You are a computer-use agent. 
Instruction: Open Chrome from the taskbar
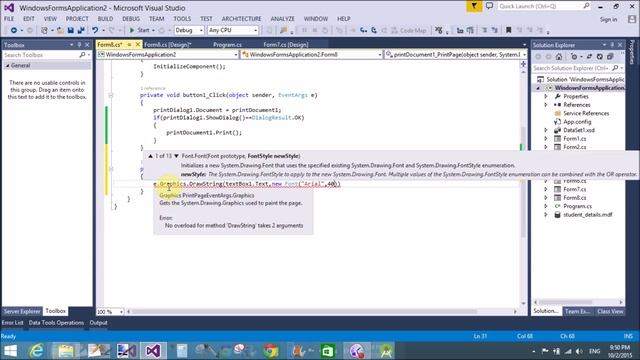(x=270, y=351)
